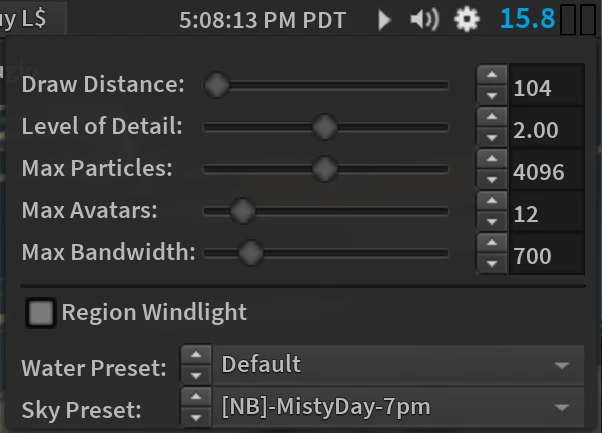Click the blue 15.8 FPS readout
This screenshot has height=433, width=602.
click(527, 19)
